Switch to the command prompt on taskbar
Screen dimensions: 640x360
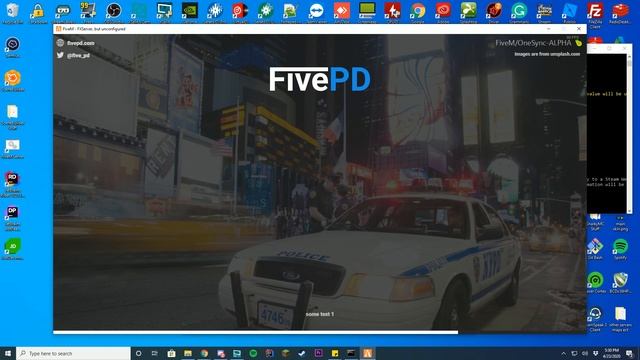click(x=351, y=353)
